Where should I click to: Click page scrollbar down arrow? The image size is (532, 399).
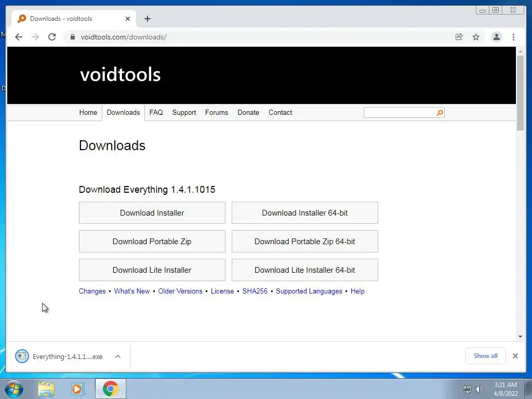520,337
